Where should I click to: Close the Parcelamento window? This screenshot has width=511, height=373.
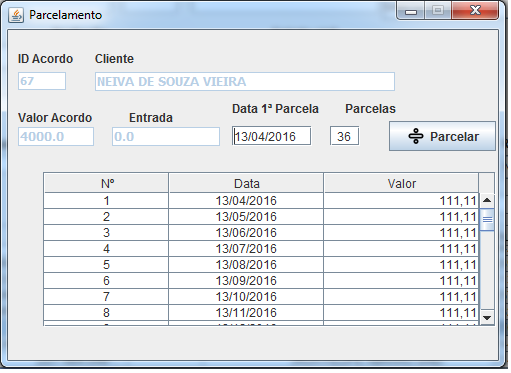[475, 11]
